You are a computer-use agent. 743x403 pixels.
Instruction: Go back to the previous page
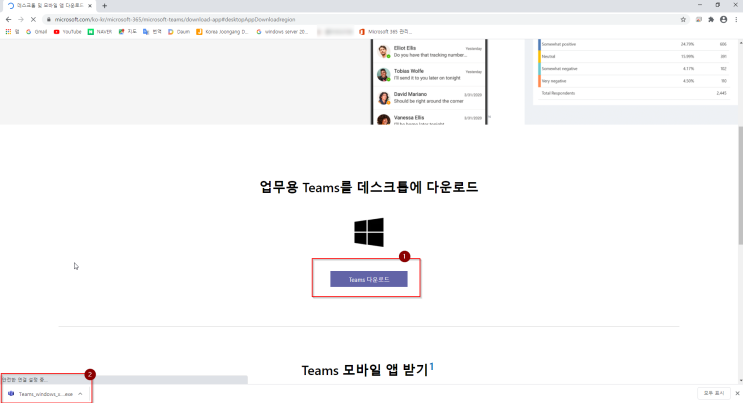8,19
